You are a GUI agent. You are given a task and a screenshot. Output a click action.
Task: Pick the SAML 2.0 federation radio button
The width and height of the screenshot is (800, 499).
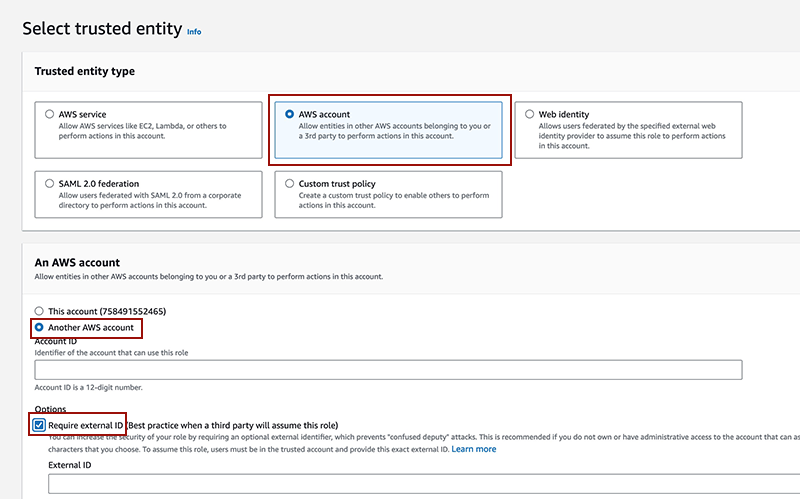tap(50, 185)
